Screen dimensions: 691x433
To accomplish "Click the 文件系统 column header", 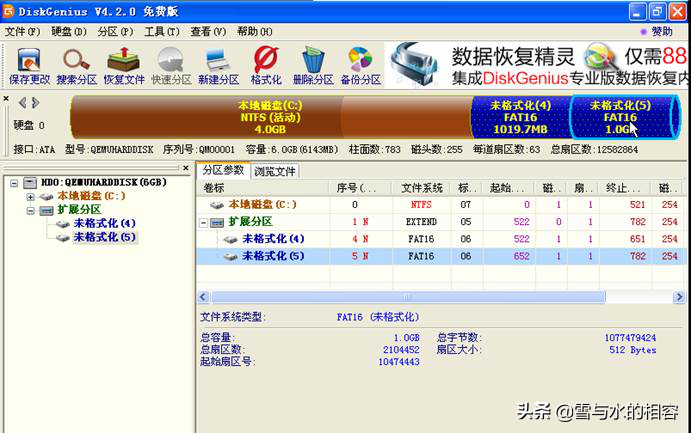I will pos(422,188).
